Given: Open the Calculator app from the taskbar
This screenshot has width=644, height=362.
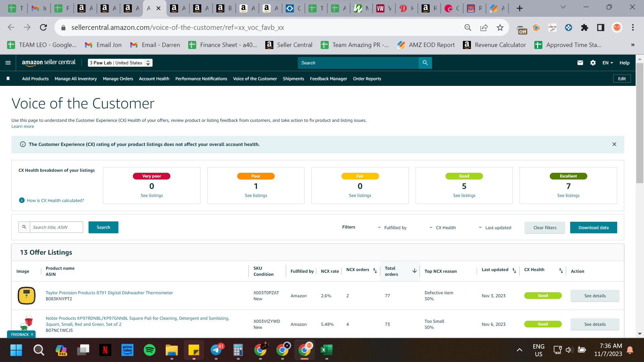Looking at the screenshot, I should pos(238,350).
